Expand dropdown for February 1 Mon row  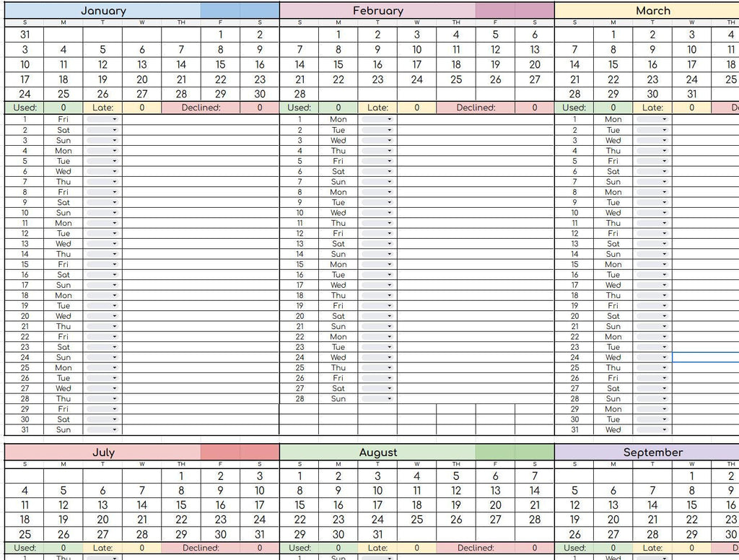(377, 119)
